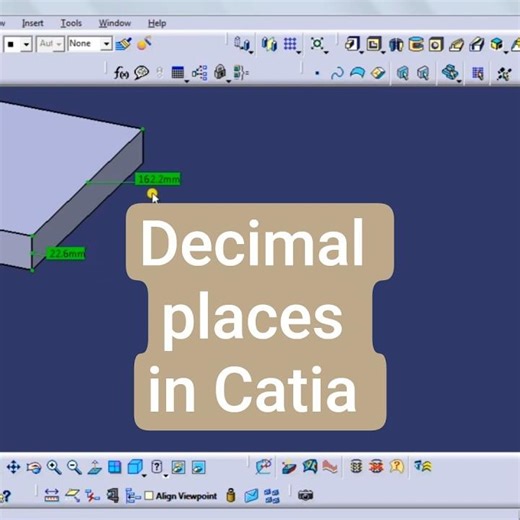Click the speech bubble comment icon
Image resolution: width=520 pixels, height=520 pixels.
(142, 72)
